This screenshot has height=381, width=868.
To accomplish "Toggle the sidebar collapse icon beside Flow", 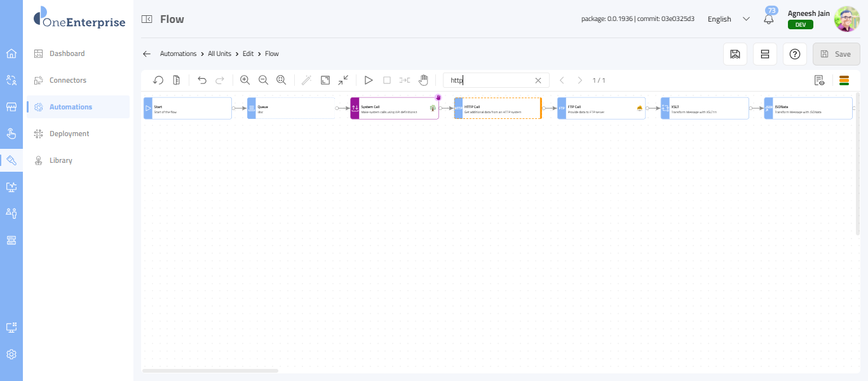I will [147, 19].
